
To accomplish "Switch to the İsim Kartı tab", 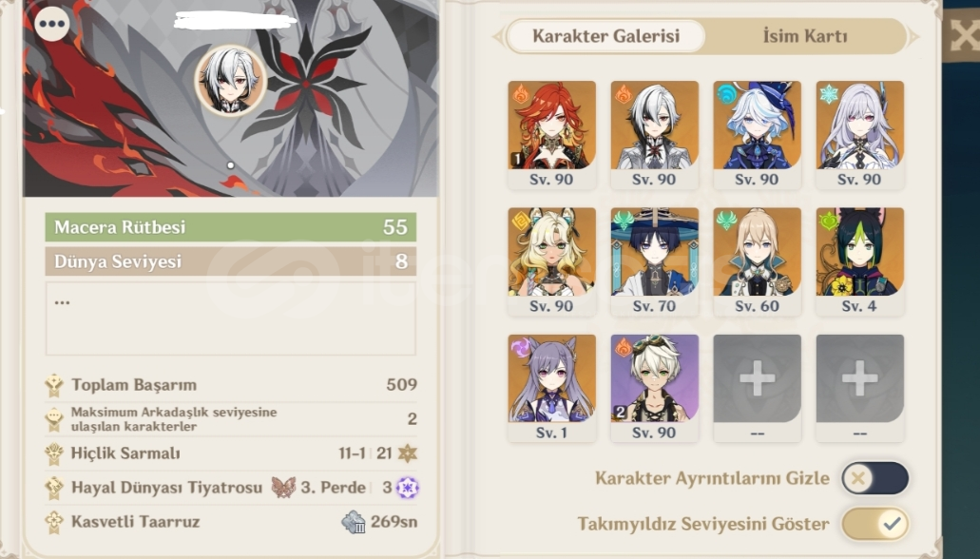I will point(805,35).
